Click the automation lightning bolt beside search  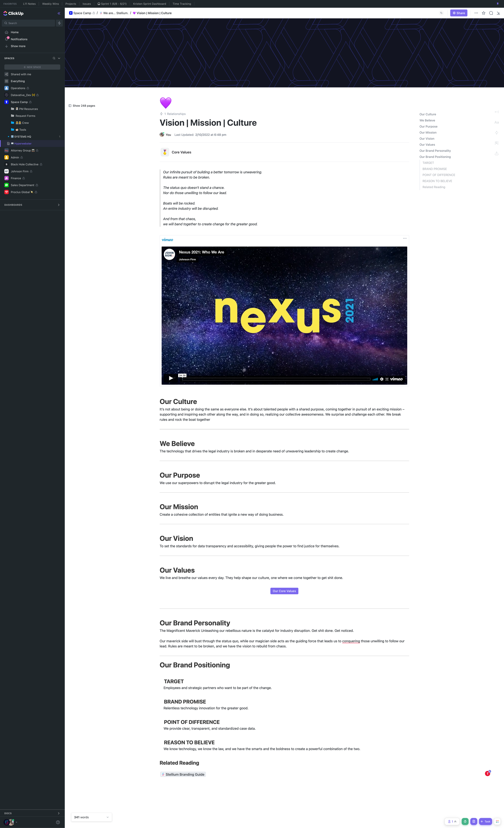pyautogui.click(x=59, y=23)
